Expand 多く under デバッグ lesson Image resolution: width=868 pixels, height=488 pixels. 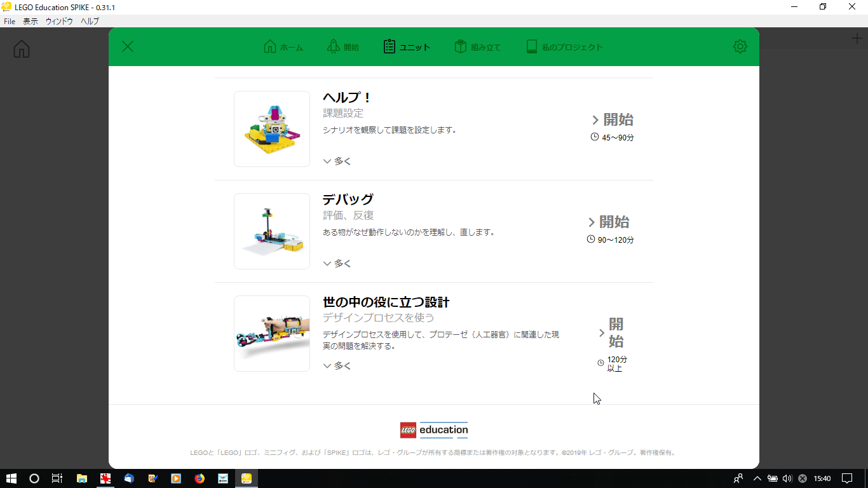(337, 264)
